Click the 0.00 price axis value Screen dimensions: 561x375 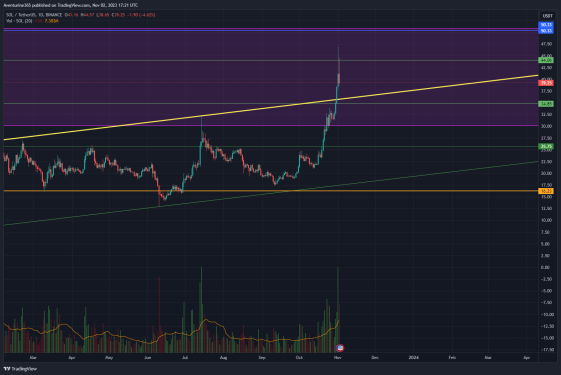[545, 267]
